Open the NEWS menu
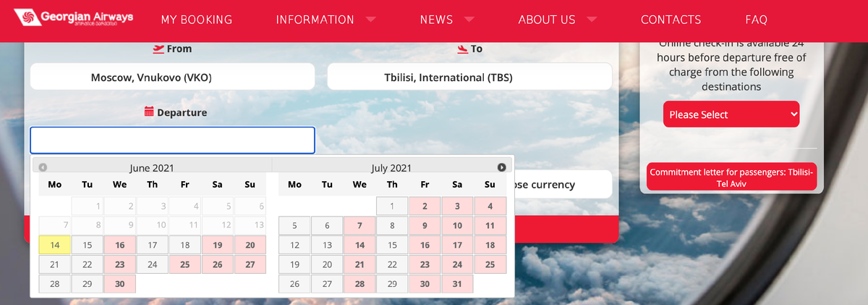This screenshot has width=868, height=305. [x=436, y=20]
